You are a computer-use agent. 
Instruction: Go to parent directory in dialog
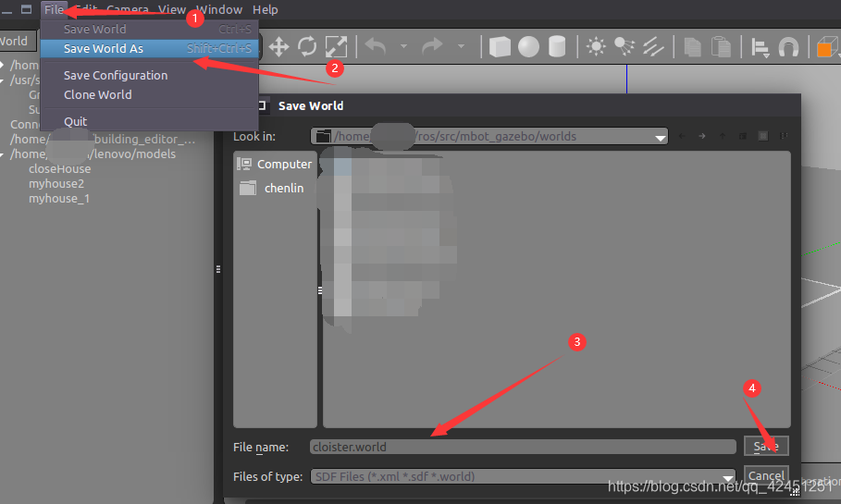tap(723, 136)
